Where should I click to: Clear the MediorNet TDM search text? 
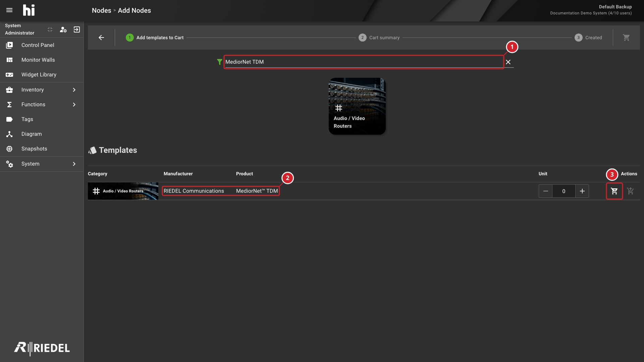[x=508, y=62]
